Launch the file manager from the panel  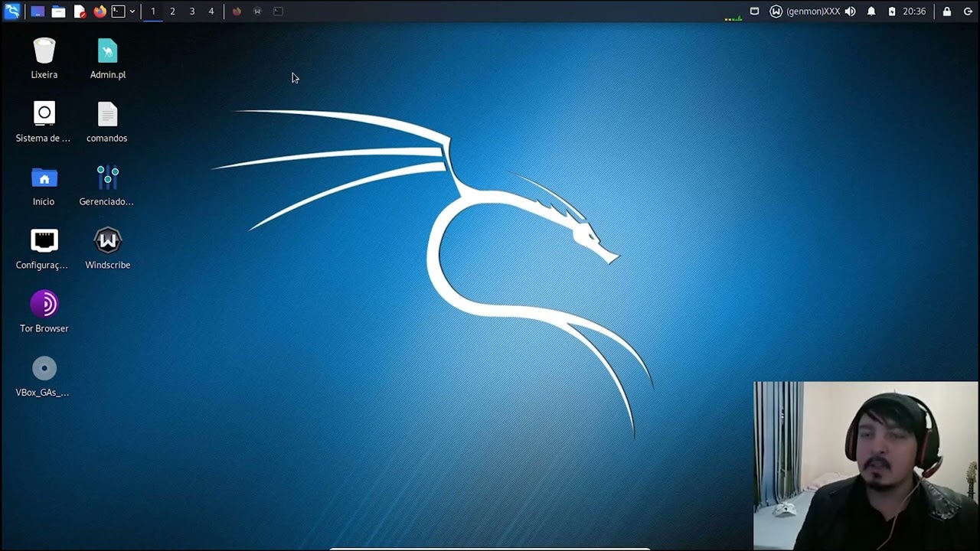58,11
